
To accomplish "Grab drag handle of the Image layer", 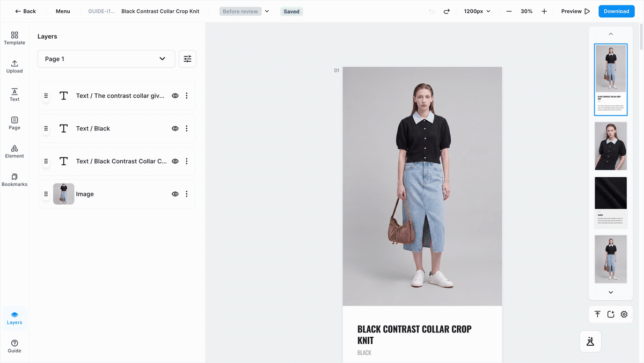I will 46,194.
